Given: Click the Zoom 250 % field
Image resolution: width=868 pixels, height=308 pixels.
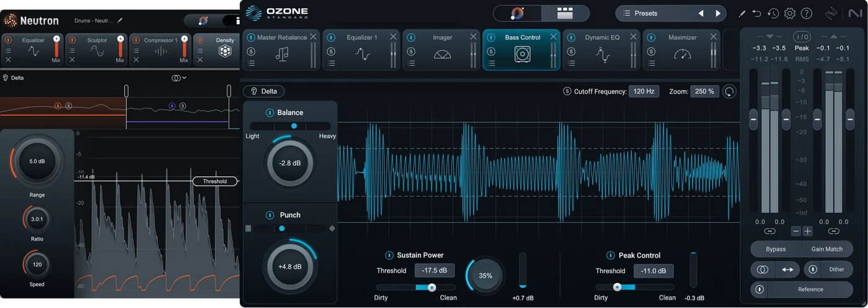Looking at the screenshot, I should tap(704, 91).
